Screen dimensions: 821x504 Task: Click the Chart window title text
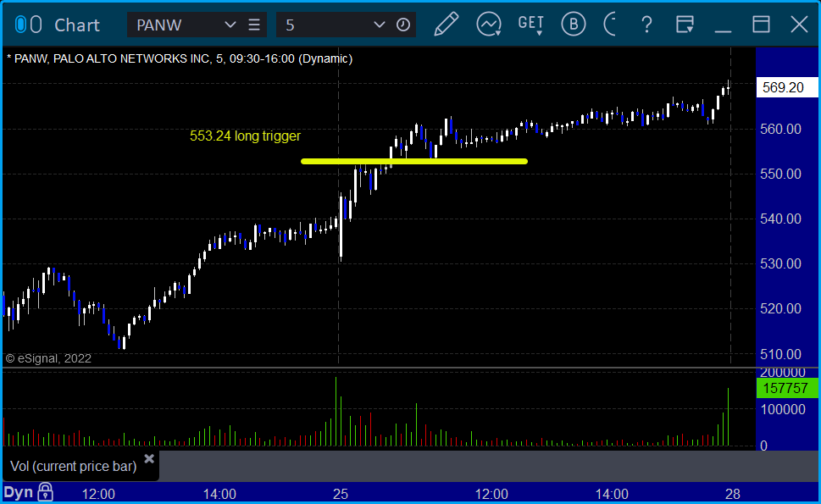(x=77, y=25)
